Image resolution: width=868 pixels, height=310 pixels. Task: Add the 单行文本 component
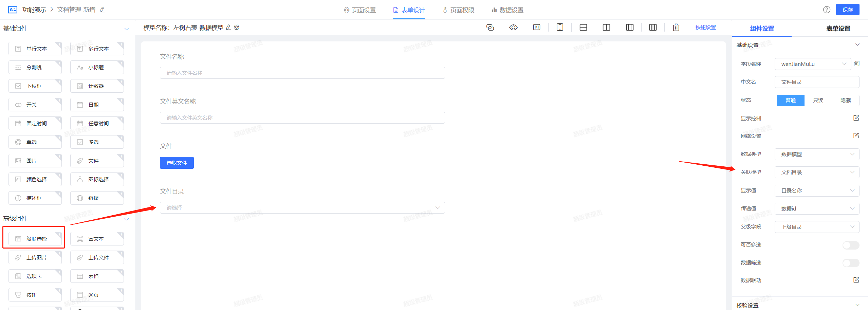35,49
